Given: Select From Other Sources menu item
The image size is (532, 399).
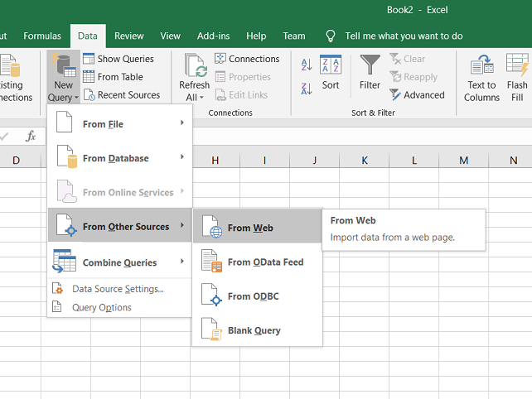Looking at the screenshot, I should pos(120,225).
